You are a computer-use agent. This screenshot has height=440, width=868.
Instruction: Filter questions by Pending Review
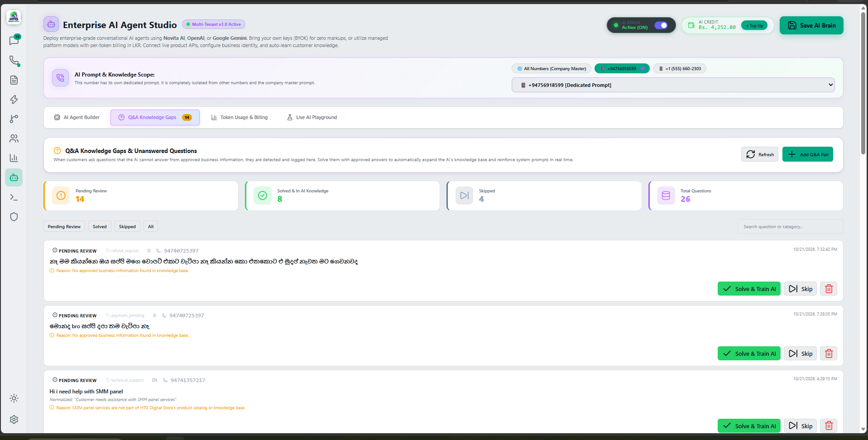(x=64, y=227)
